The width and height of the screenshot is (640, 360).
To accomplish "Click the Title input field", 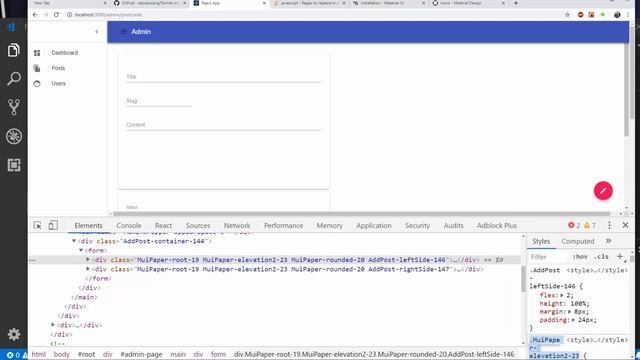I will click(223, 77).
